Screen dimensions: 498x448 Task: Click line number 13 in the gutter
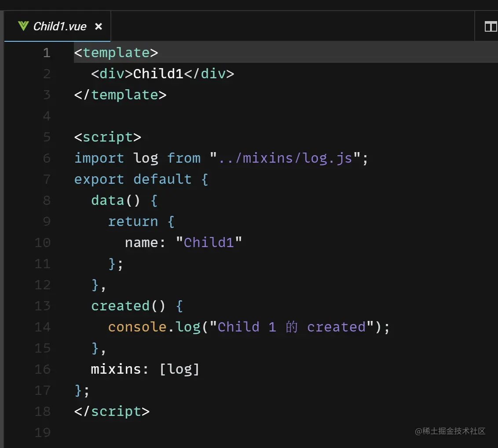(x=43, y=306)
